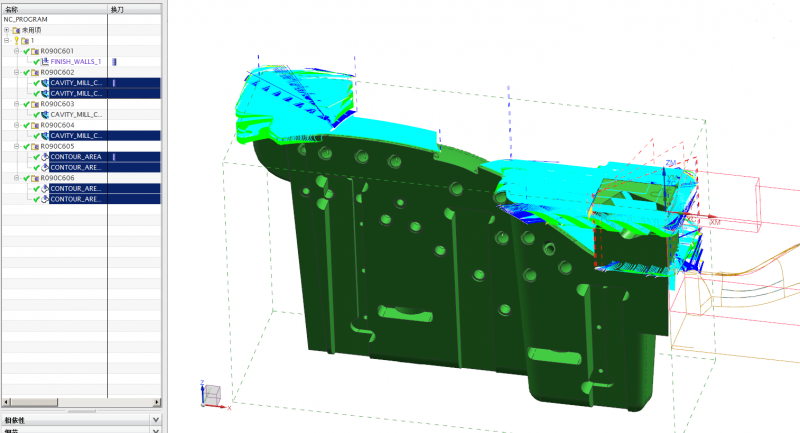This screenshot has width=800, height=433.
Task: Expand the 相依性 dependencies panel
Action: 156,420
